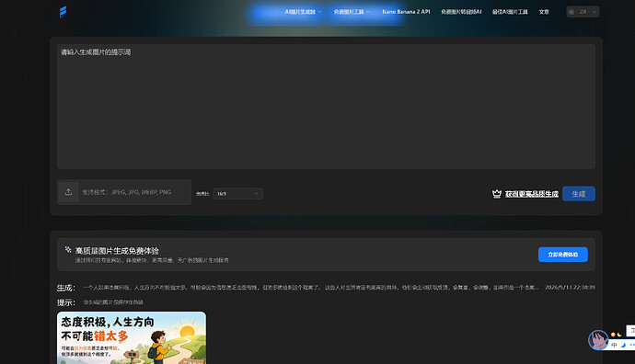
Task: Open the 文章 page
Action: pyautogui.click(x=544, y=12)
